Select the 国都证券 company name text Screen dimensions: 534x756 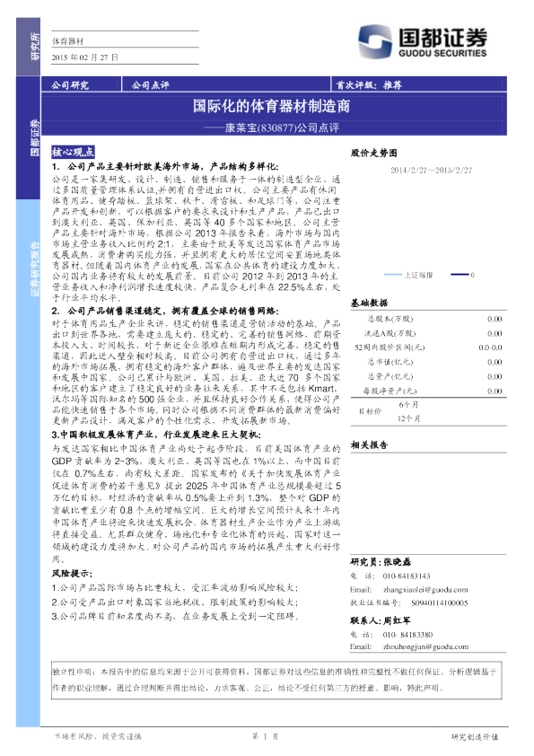(x=443, y=37)
